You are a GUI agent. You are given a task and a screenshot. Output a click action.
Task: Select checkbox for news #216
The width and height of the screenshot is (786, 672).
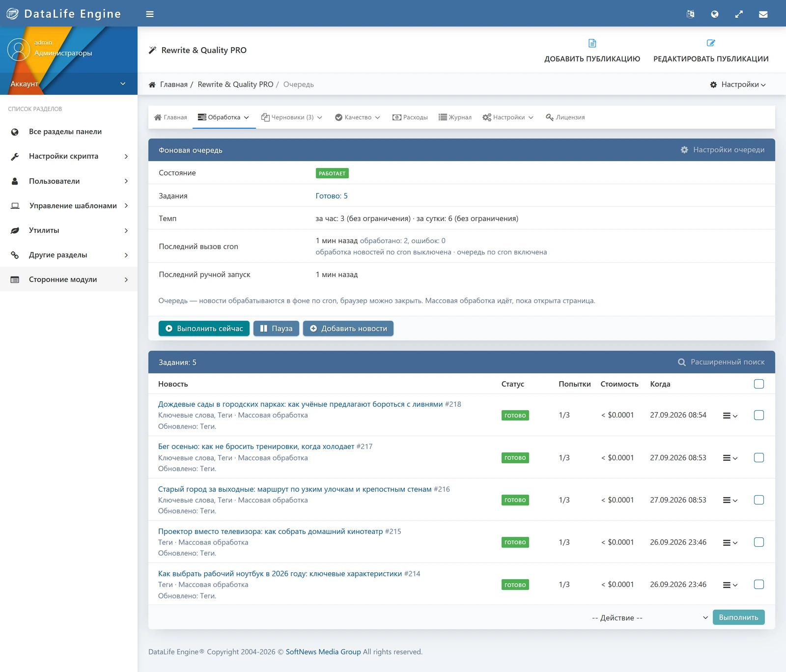pyautogui.click(x=759, y=500)
